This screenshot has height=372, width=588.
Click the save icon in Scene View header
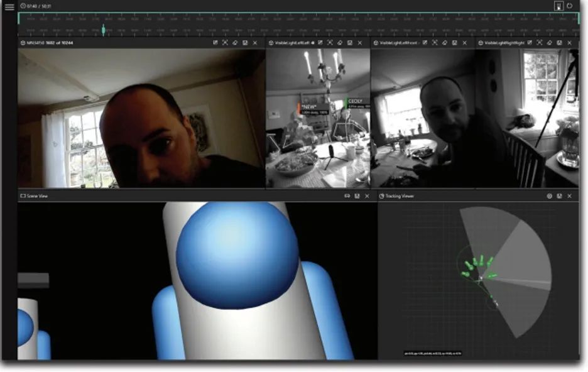[x=357, y=196]
